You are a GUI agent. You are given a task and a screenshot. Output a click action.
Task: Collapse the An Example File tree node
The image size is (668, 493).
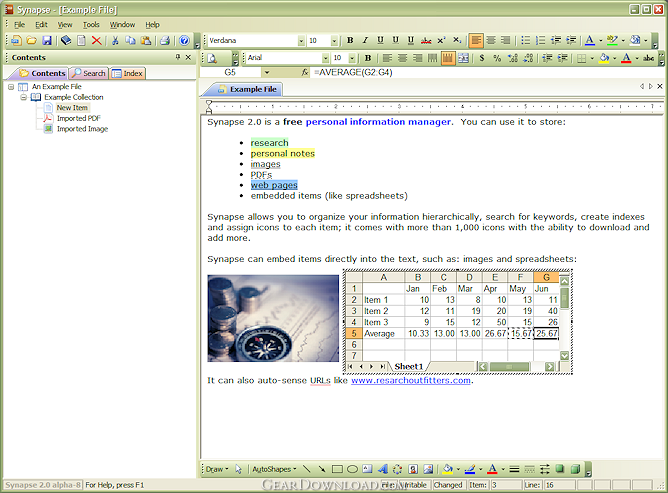click(11, 87)
